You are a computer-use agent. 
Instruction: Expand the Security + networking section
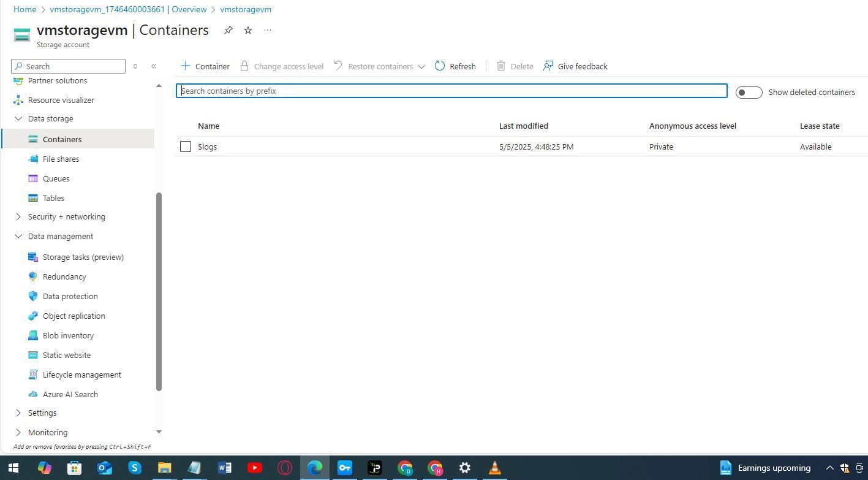click(18, 216)
